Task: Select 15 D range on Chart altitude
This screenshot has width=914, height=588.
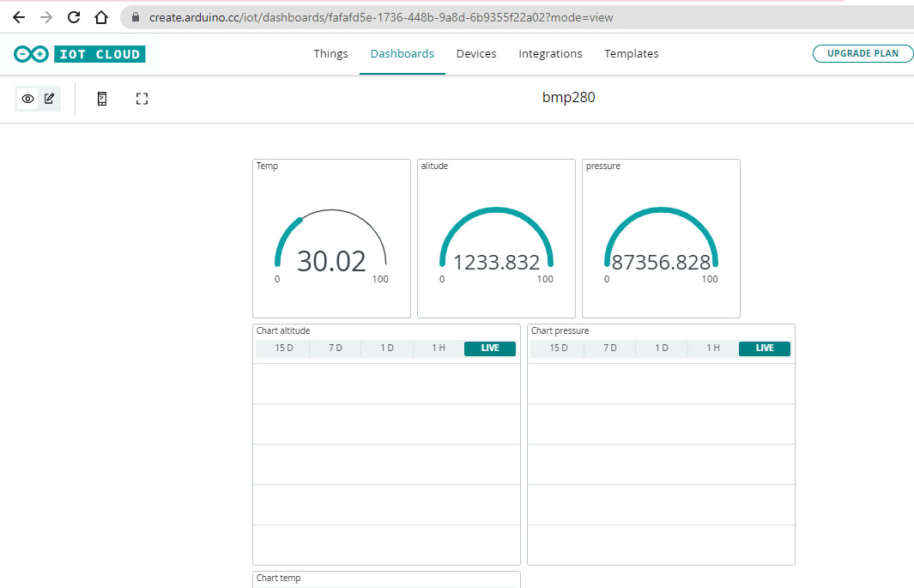Action: 283,349
